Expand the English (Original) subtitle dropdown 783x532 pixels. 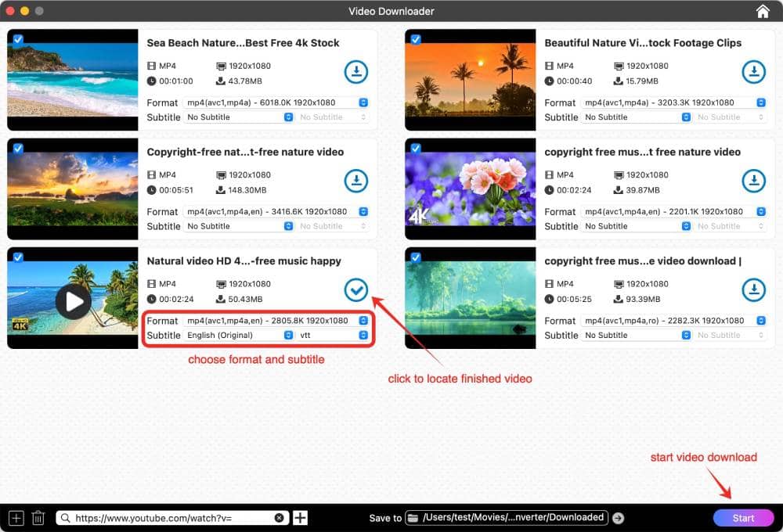(239, 335)
